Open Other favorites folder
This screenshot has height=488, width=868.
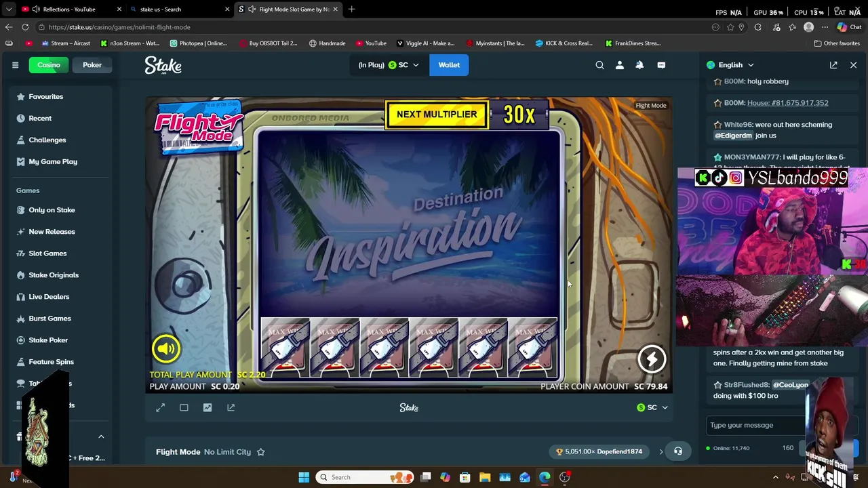coord(837,43)
